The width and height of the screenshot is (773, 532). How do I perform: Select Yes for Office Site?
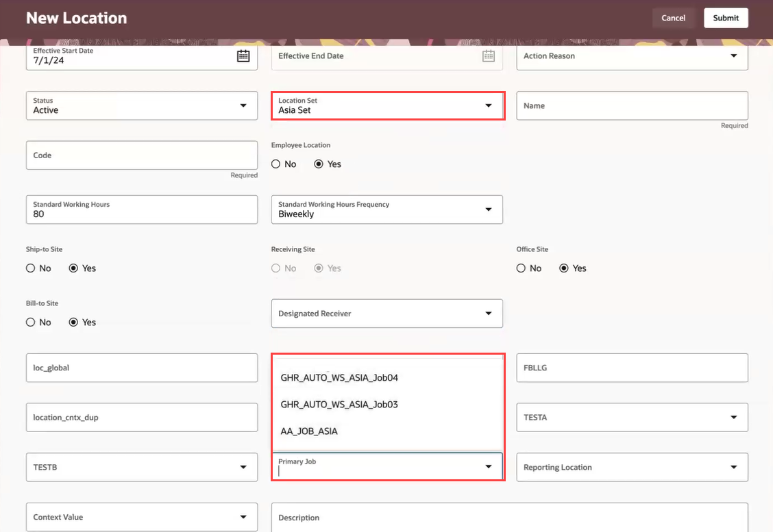point(564,268)
